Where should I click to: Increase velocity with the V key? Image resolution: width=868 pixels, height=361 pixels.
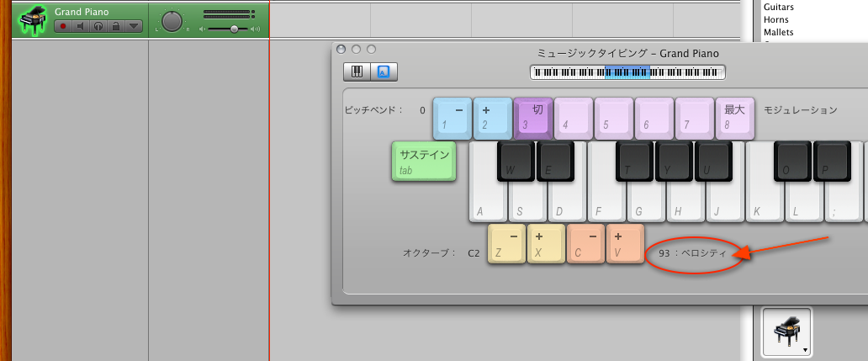point(626,244)
